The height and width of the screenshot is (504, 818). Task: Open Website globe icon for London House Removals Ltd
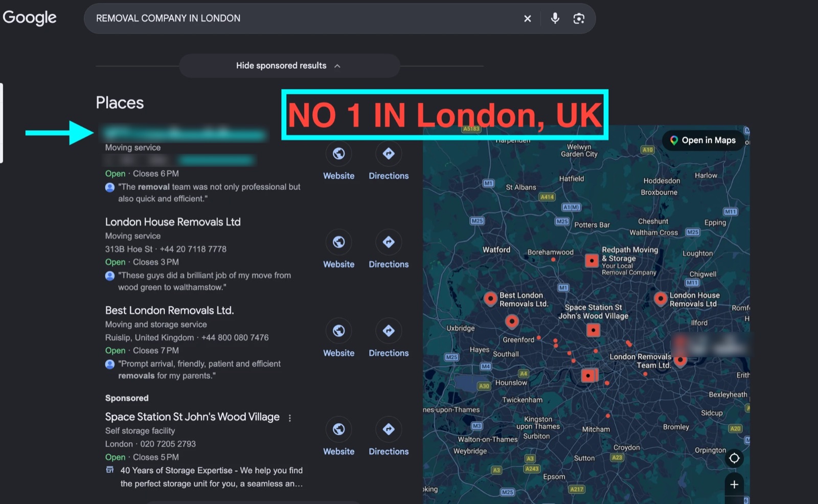coord(338,242)
